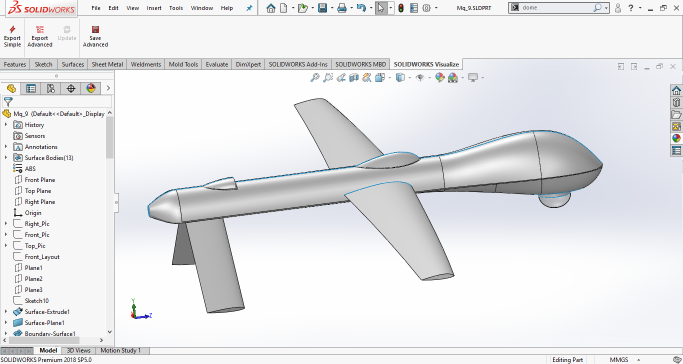
Task: Open DisplayManager tab icon
Action: point(91,88)
